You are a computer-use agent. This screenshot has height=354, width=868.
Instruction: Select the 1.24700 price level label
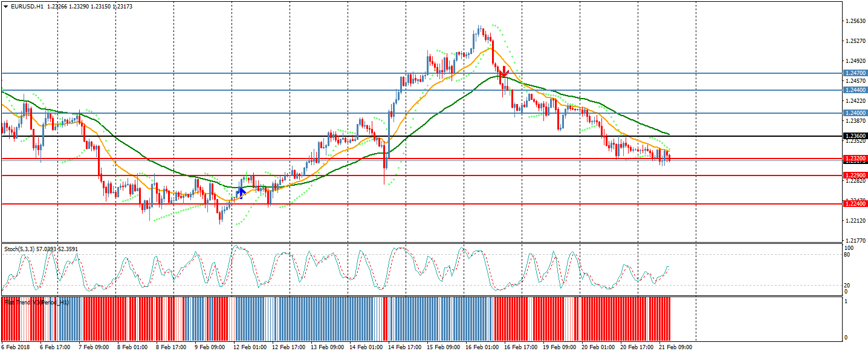[855, 73]
